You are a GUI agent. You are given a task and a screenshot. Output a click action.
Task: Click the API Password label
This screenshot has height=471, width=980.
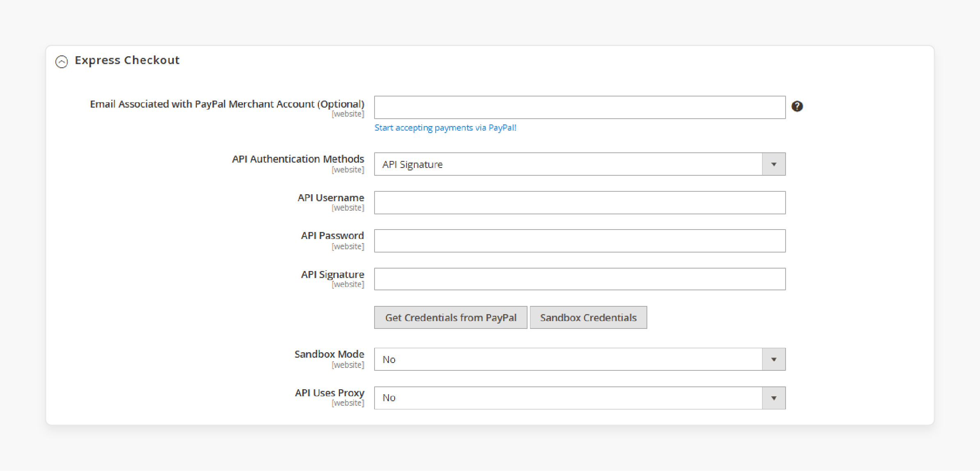coord(333,236)
